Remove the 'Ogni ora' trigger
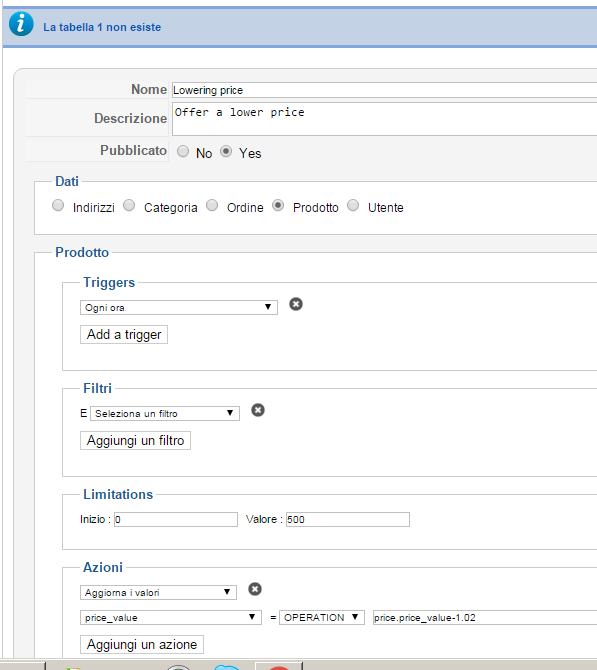Image resolution: width=597 pixels, height=670 pixels. [x=296, y=304]
